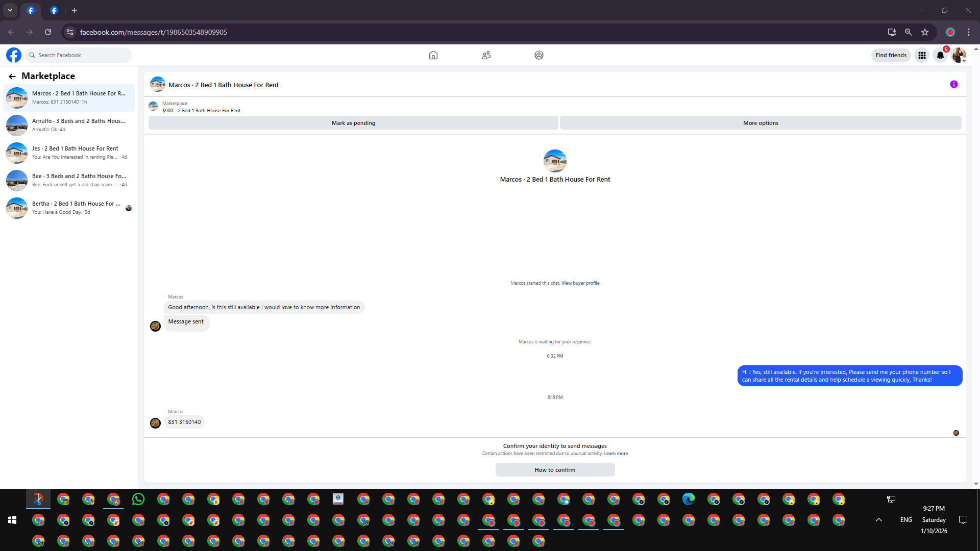Open the Facebook menu grid icon
Viewport: 980px width, 551px height.
pos(921,55)
